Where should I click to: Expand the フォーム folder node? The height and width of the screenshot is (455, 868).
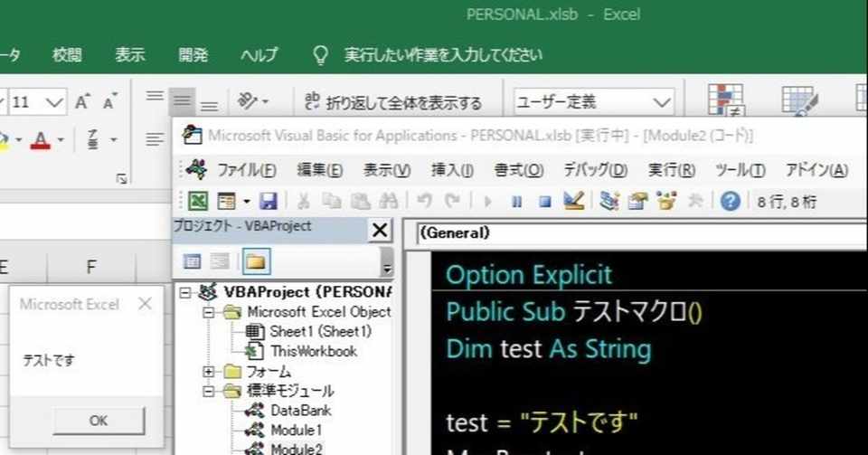click(x=208, y=372)
